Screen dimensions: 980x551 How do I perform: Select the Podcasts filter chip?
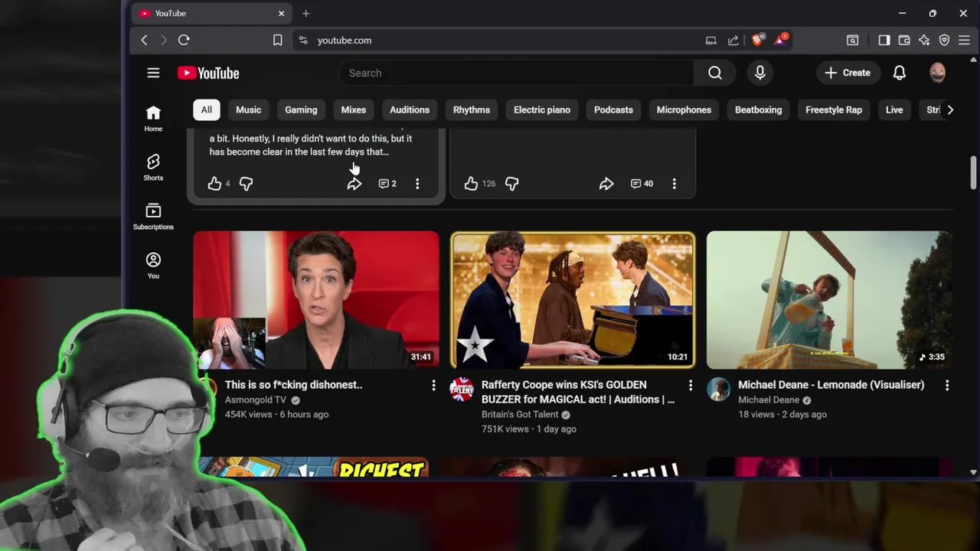tap(613, 109)
